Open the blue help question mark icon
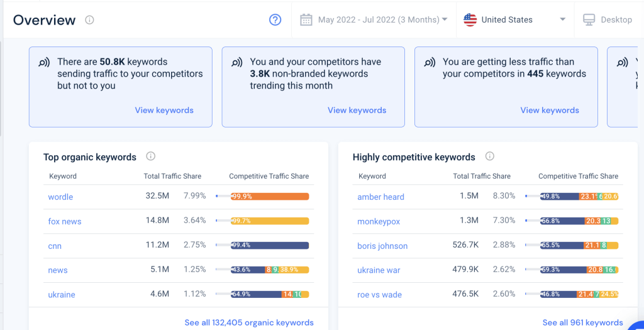Image resolution: width=644 pixels, height=330 pixels. pos(275,19)
